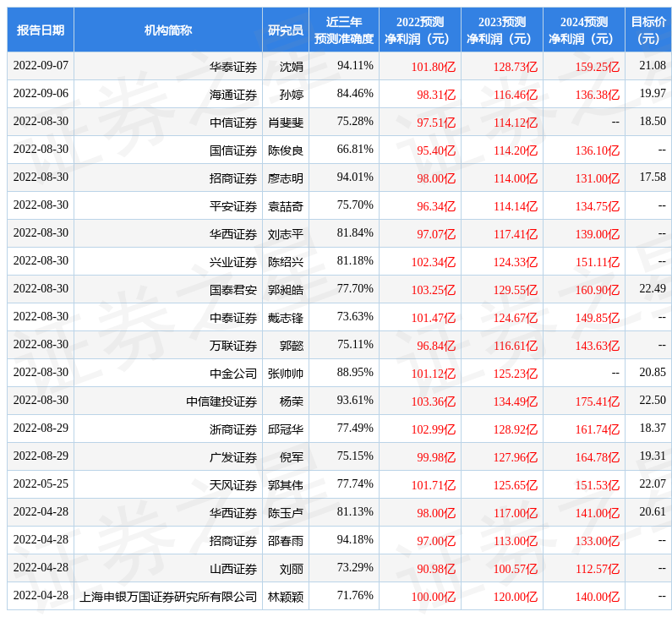672x617 pixels.
Task: Select the 中金公司 institution cell
Action: pos(168,372)
